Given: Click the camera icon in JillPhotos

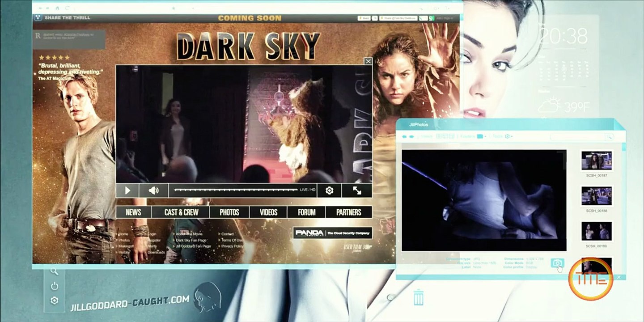Looking at the screenshot, I should click(x=557, y=263).
